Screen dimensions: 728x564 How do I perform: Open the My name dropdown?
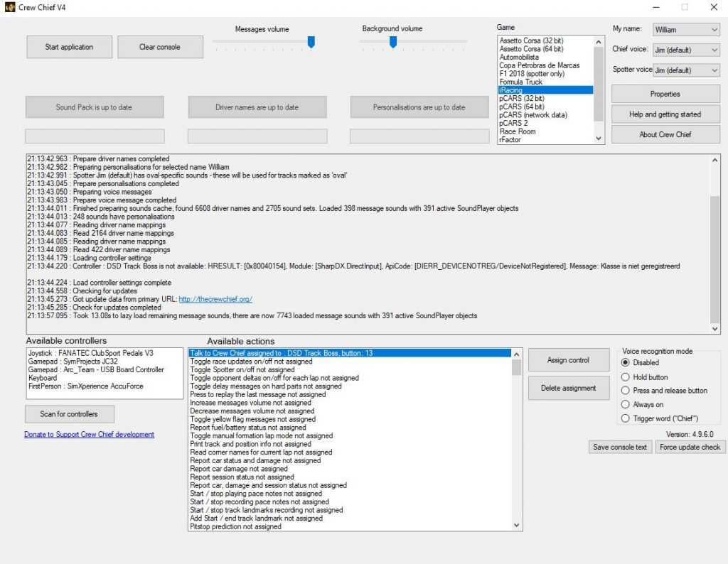[x=686, y=30]
